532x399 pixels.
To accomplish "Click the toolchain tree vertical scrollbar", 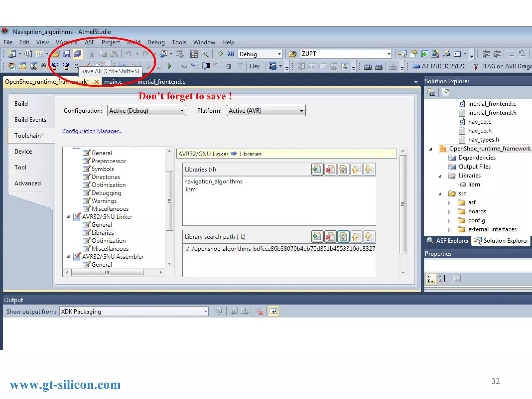I will pyautogui.click(x=169, y=201).
